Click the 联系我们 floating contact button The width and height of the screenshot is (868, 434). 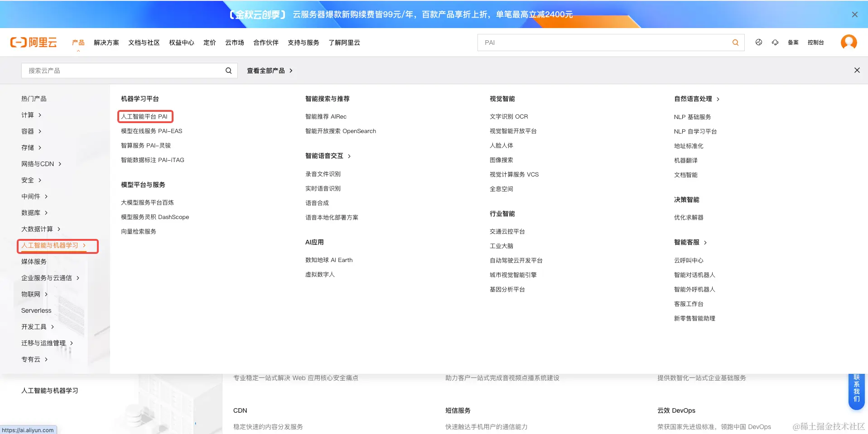(x=856, y=391)
